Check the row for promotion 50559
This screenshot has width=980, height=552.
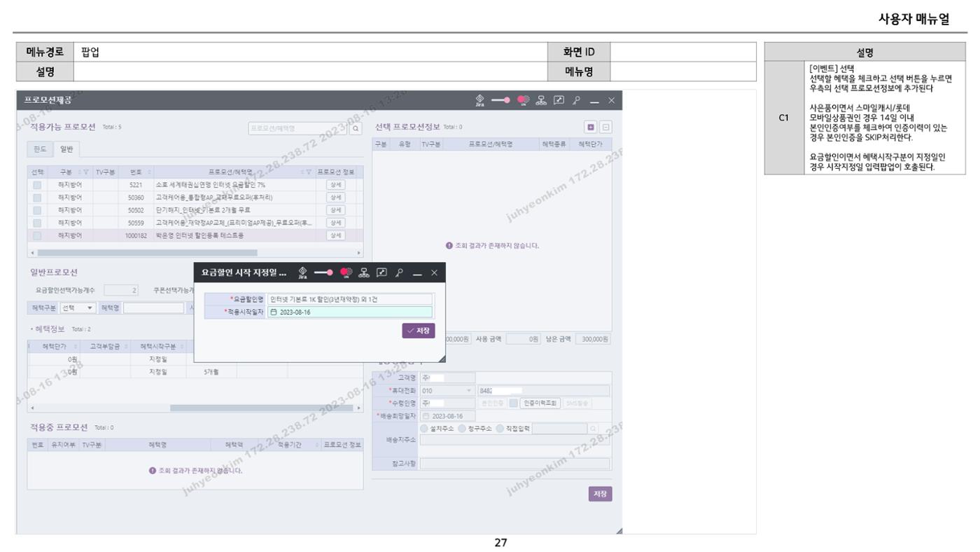click(x=36, y=223)
